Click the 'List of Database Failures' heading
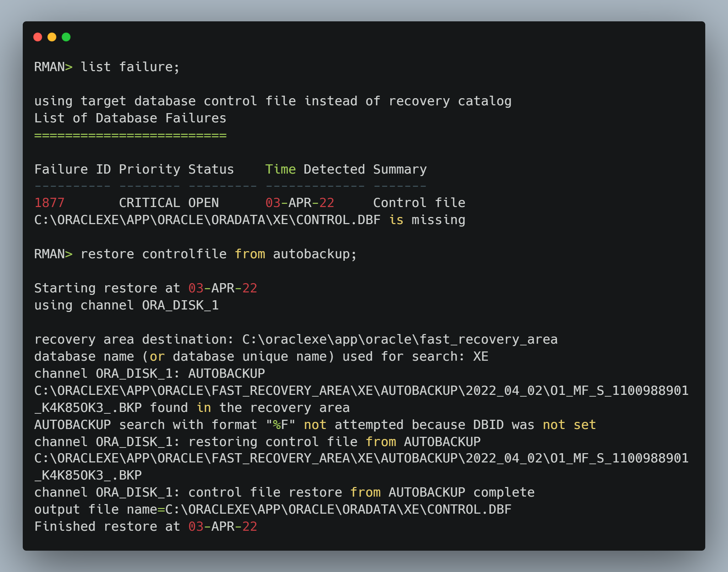Image resolution: width=728 pixels, height=572 pixels. point(130,118)
